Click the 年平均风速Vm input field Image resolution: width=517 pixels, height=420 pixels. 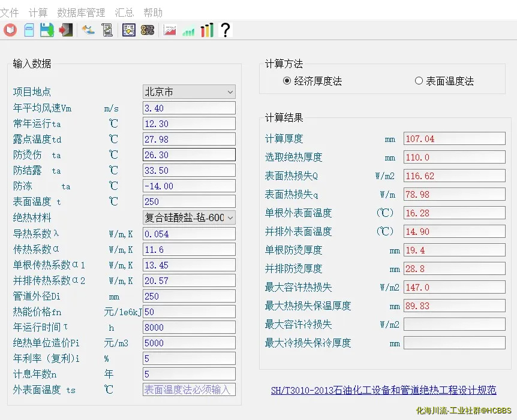point(190,108)
